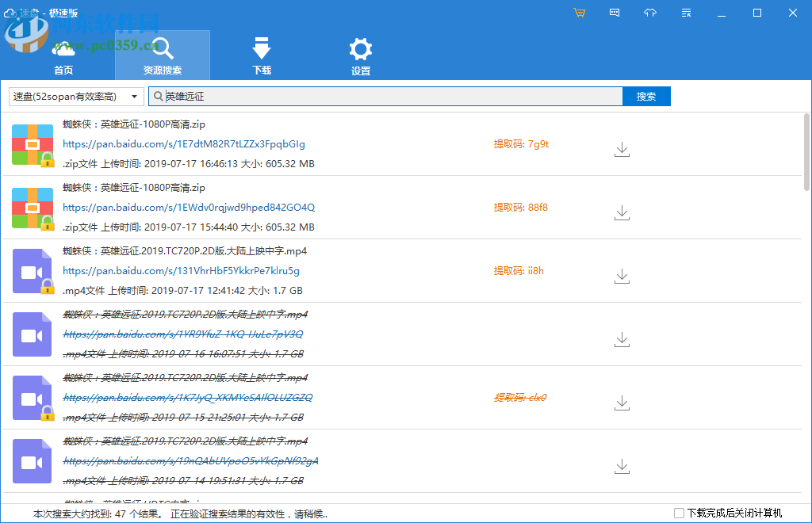Open the 下载 tab
This screenshot has width=812, height=523.
point(262,56)
